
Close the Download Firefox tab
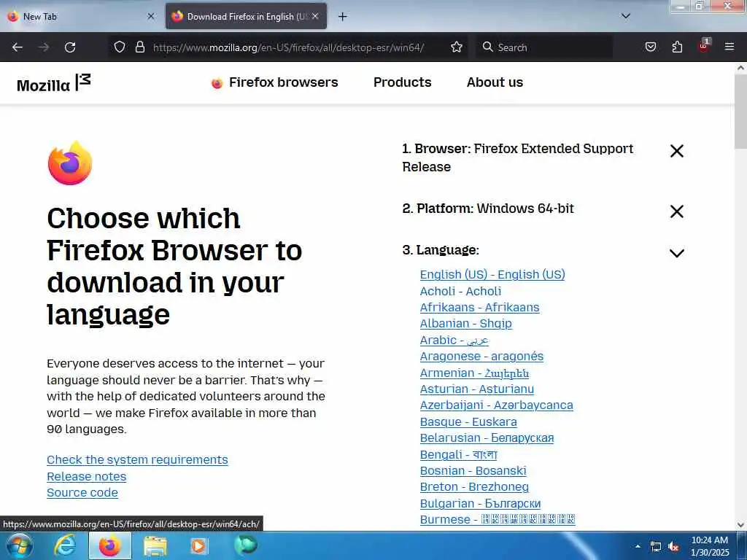click(x=315, y=16)
